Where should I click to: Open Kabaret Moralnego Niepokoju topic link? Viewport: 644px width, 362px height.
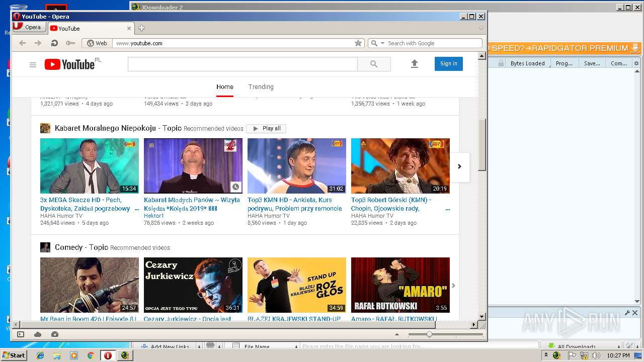(118, 128)
